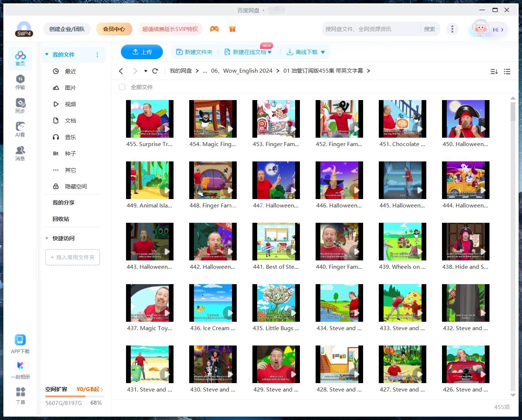Open the AI看 sidebar icon
The image size is (522, 420).
(20, 129)
